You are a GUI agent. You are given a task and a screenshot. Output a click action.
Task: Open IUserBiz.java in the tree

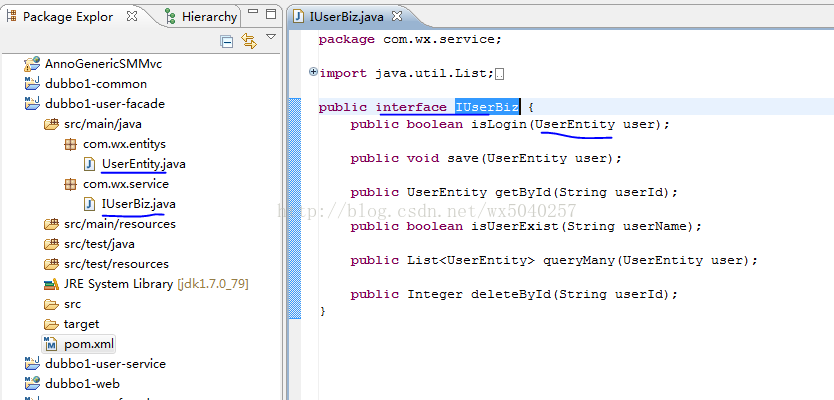138,204
